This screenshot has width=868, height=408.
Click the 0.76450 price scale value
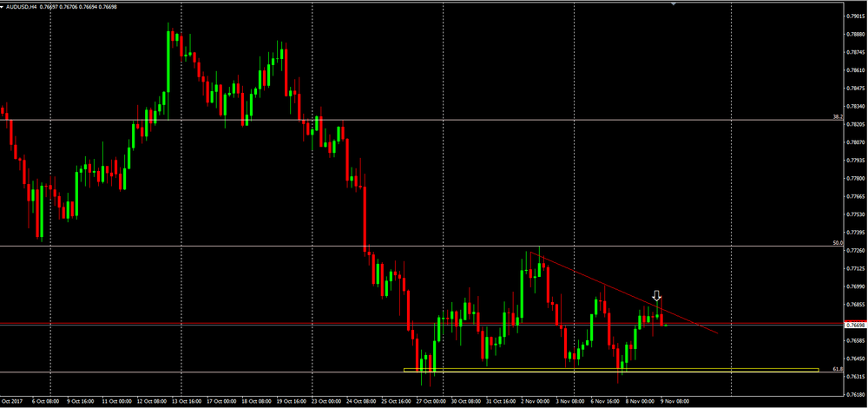(x=857, y=359)
